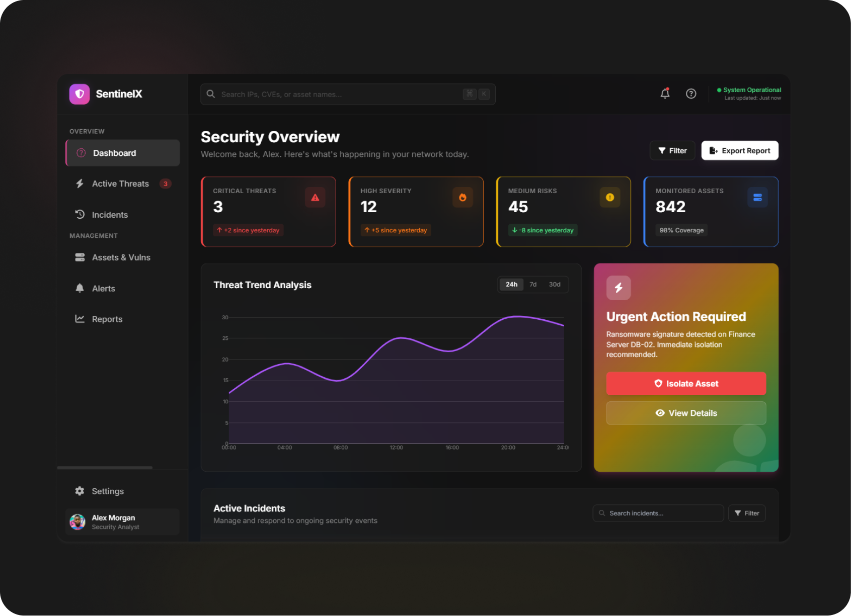851x616 pixels.
Task: Click the lightning bolt urgent action icon
Action: 618,288
